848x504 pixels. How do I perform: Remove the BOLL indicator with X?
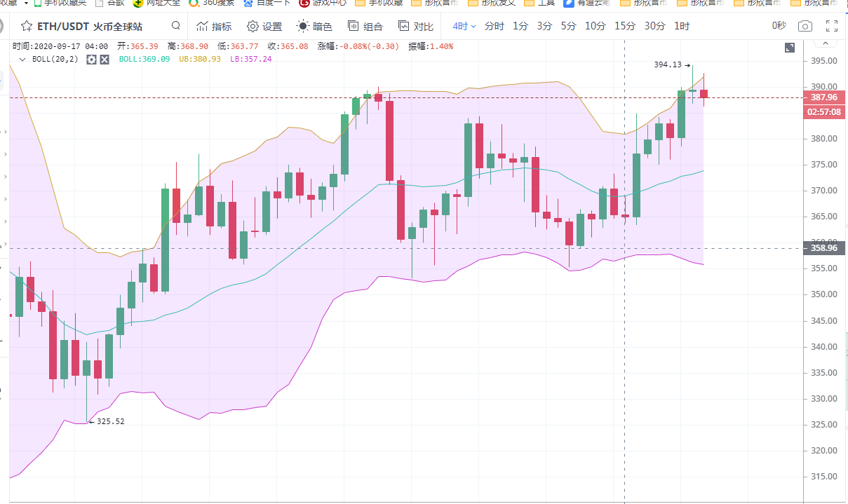tap(104, 60)
